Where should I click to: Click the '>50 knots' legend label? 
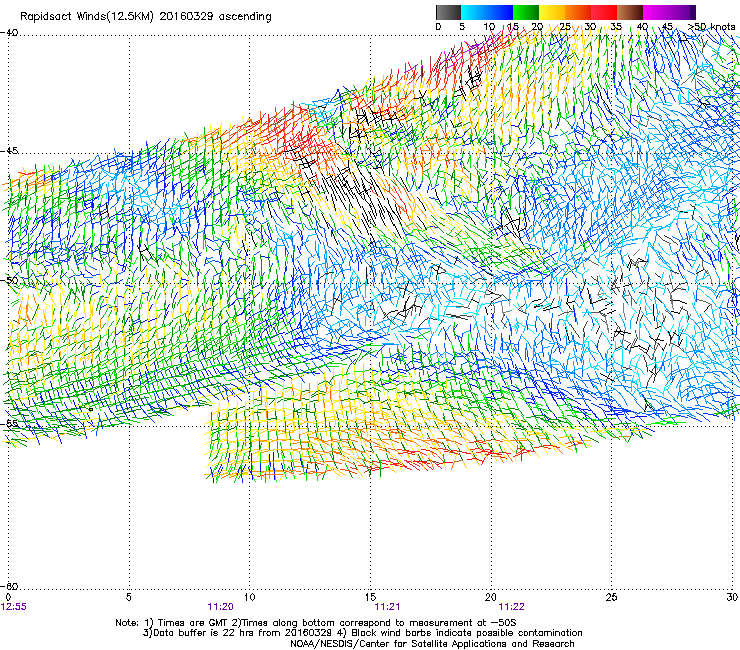(711, 27)
